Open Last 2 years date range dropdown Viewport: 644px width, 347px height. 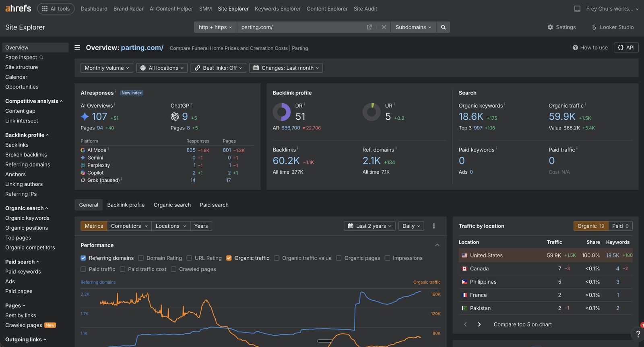(x=369, y=226)
